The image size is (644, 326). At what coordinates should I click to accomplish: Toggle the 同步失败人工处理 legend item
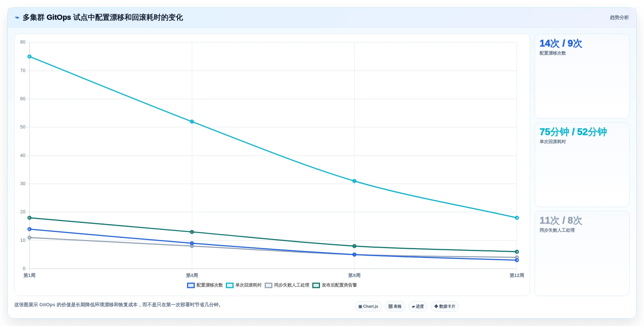[287, 285]
